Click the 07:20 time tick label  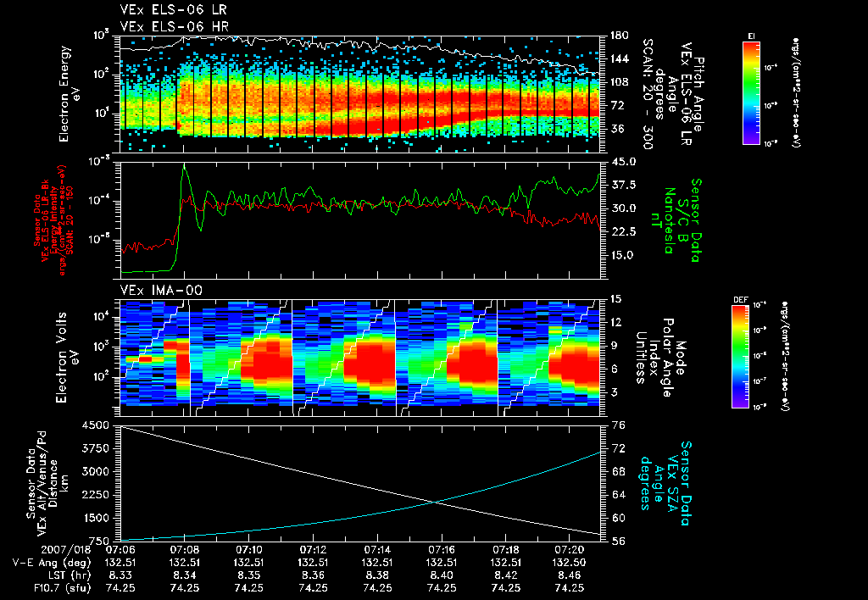coord(570,550)
